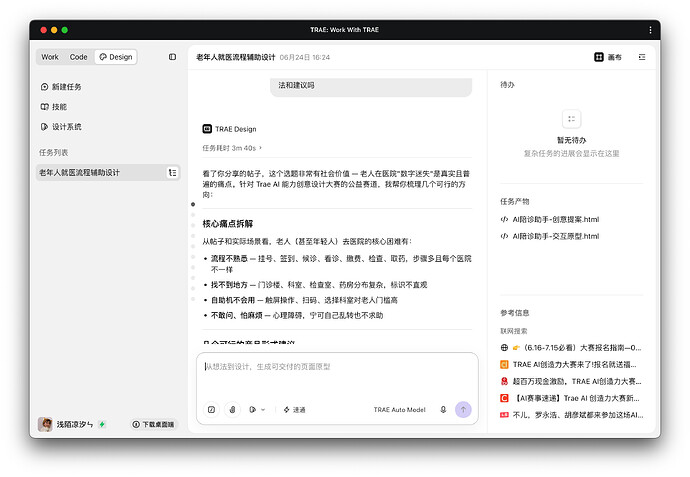
Task: Click the 参考信息 section label
Action: pos(514,313)
